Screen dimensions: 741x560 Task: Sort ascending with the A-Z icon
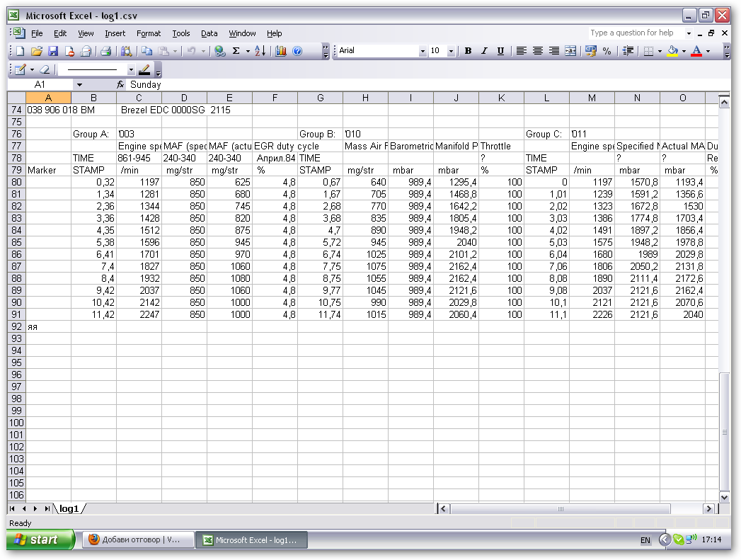pyautogui.click(x=260, y=51)
